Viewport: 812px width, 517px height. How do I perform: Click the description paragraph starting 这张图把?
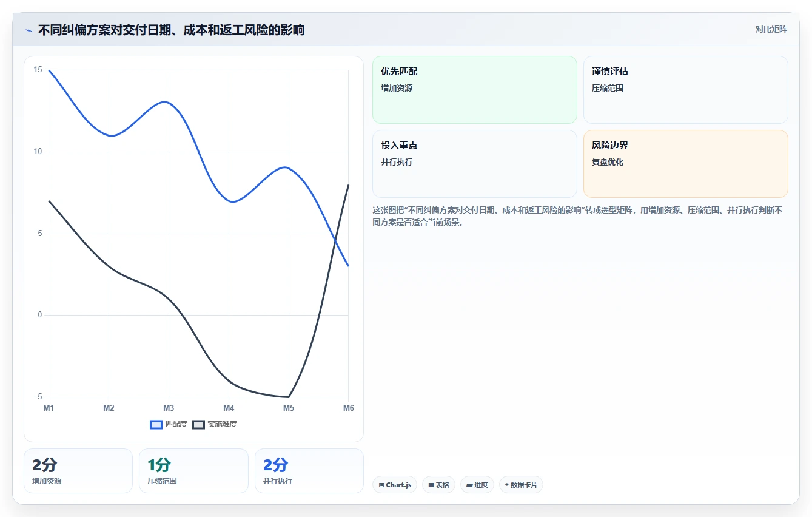[578, 216]
